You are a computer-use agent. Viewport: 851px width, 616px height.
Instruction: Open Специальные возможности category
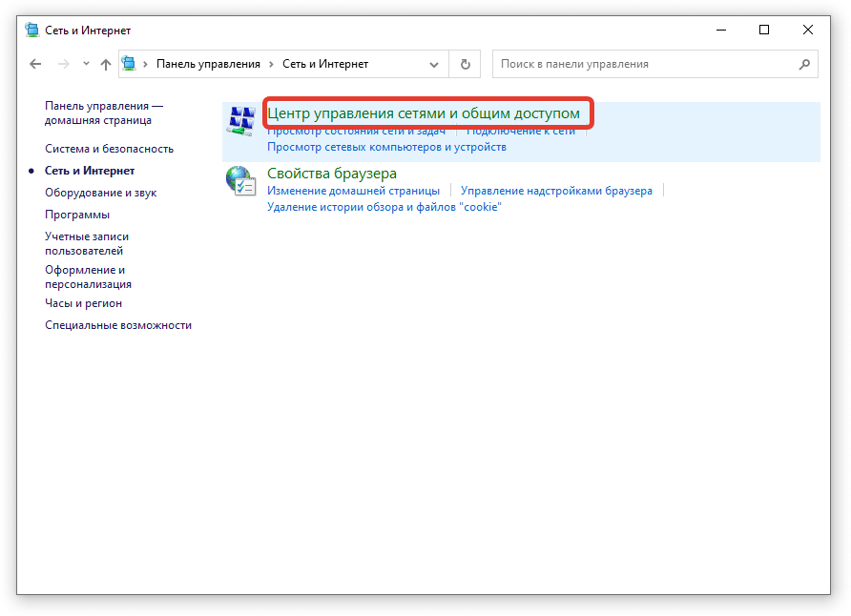point(117,325)
